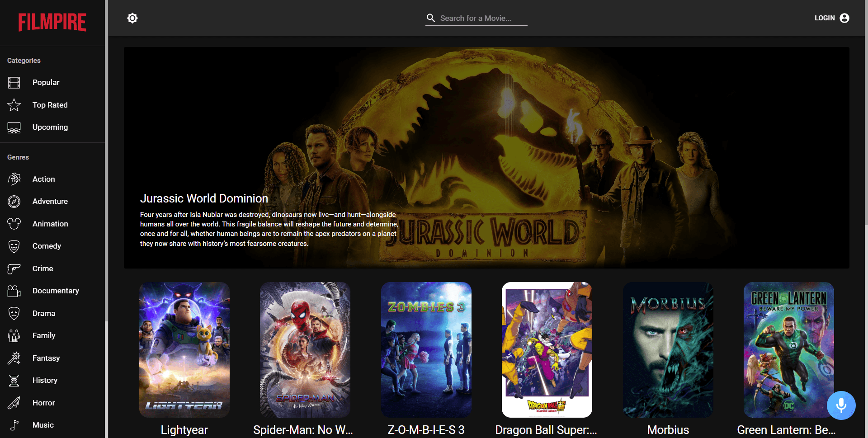Open the History hourglass icon
This screenshot has width=868, height=438.
click(14, 381)
